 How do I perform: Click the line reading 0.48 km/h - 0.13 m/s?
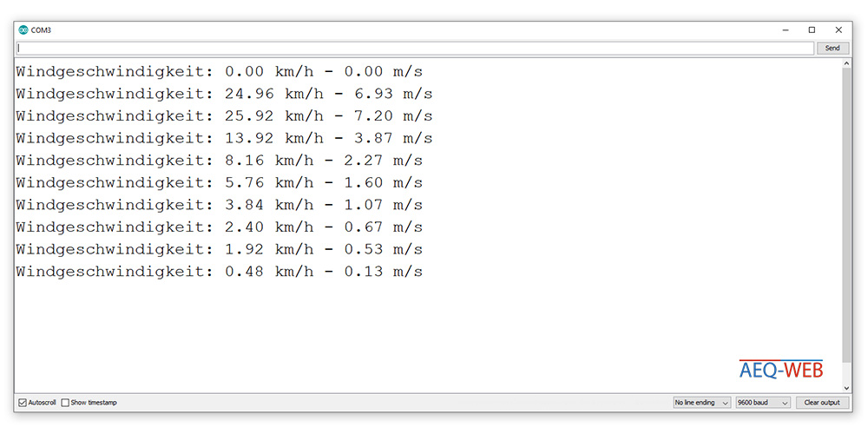tap(220, 272)
